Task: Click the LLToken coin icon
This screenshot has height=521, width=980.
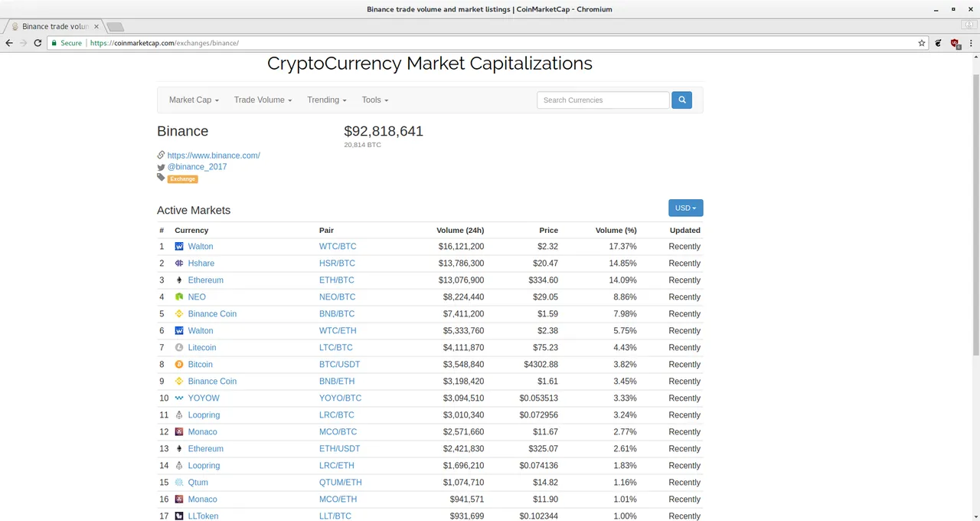Action: (179, 516)
